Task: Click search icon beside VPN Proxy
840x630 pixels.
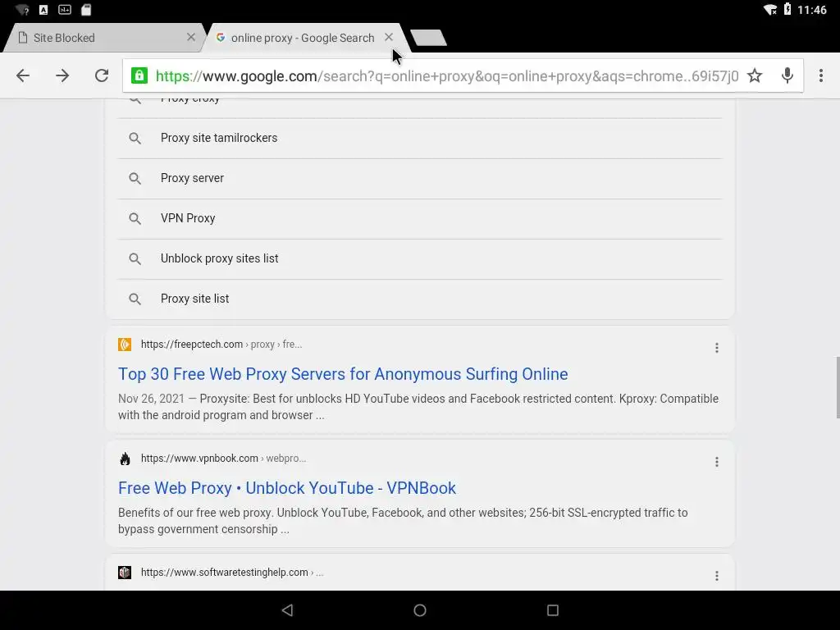Action: pos(135,218)
